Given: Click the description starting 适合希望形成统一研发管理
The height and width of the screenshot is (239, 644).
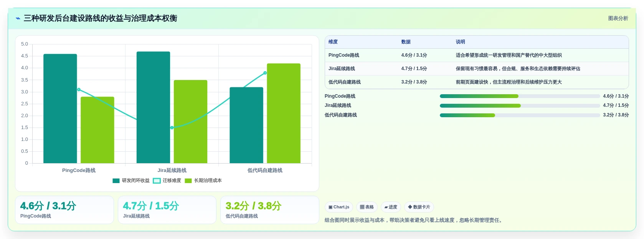Looking at the screenshot, I should click(x=509, y=55).
